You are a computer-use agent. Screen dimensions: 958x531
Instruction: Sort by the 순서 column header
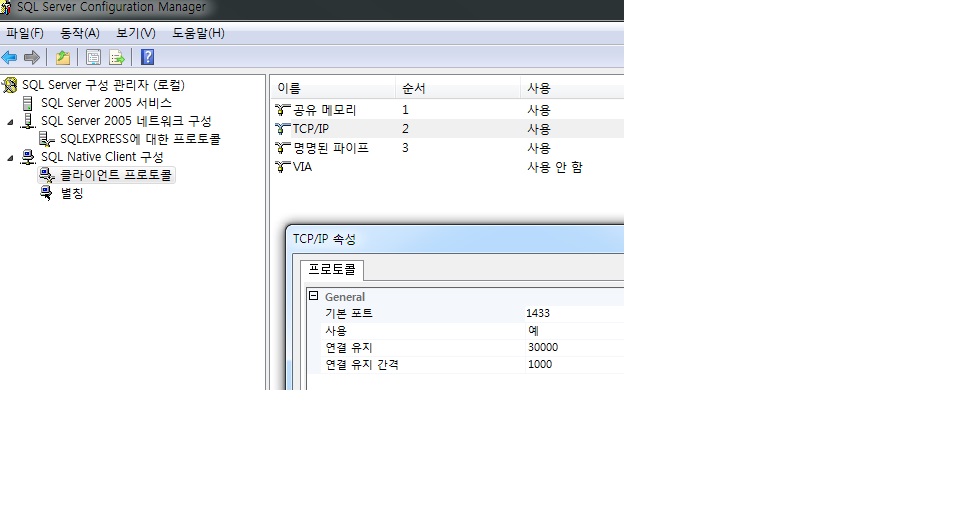pyautogui.click(x=458, y=89)
